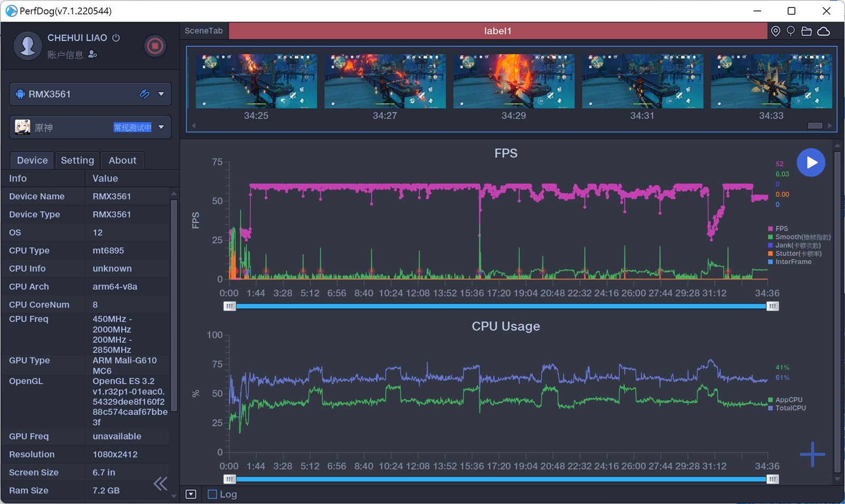Click the lightbulb icon in the top bar
The height and width of the screenshot is (504, 845).
791,31
